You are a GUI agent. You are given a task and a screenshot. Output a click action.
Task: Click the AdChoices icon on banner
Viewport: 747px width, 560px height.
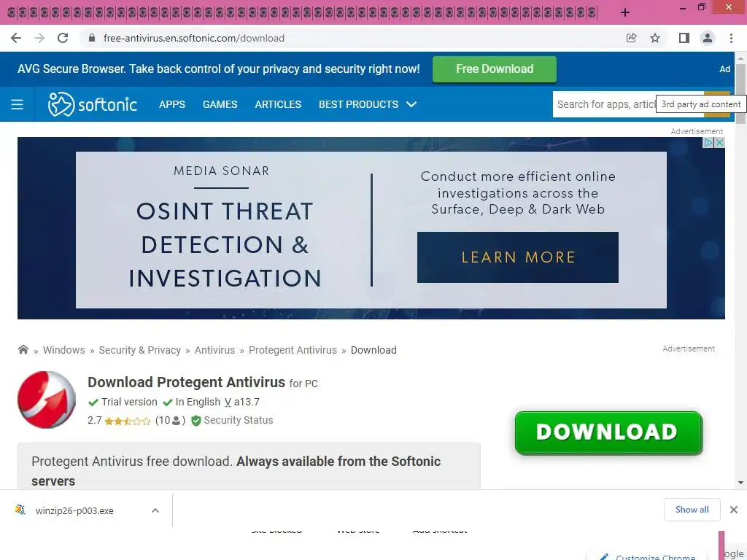[x=708, y=142]
